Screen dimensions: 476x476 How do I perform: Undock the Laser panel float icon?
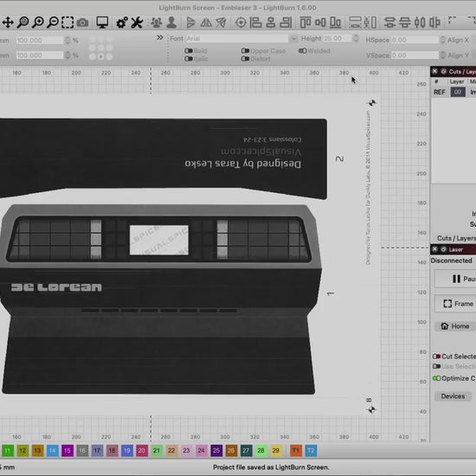[443, 249]
